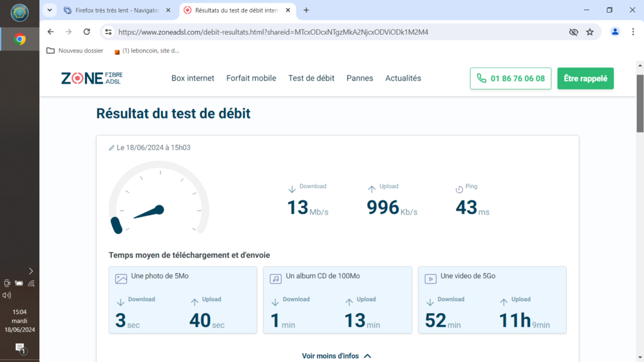Call the 01 86 76 06 08 button

click(511, 79)
